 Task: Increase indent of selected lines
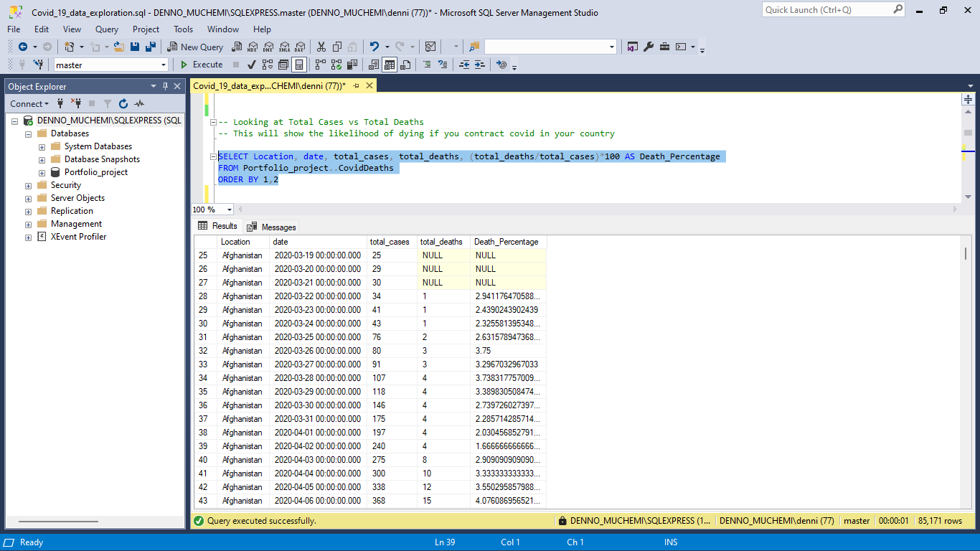tap(479, 65)
